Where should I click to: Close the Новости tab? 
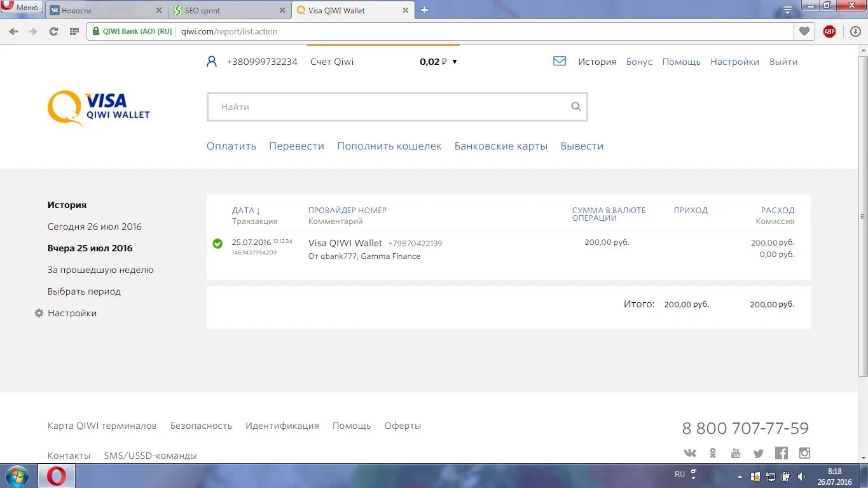159,10
